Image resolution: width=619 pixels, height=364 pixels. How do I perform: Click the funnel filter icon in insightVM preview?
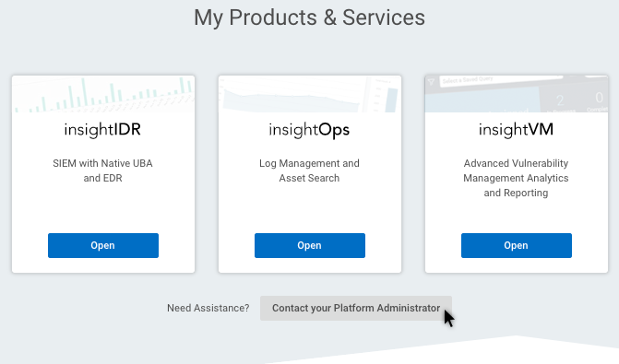(431, 82)
